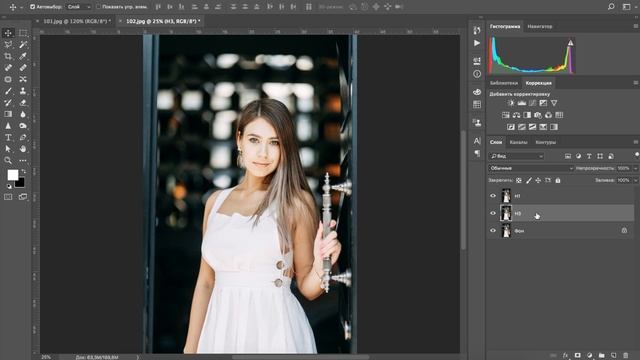640x360 pixels.
Task: Open the Коррекция panel menu
Action: coord(636,83)
